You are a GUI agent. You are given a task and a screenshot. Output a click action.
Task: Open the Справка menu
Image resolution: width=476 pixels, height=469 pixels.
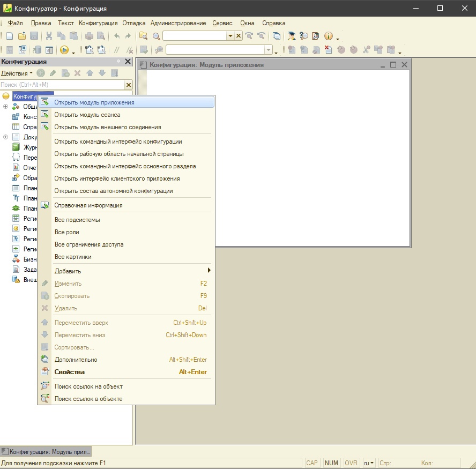[273, 23]
